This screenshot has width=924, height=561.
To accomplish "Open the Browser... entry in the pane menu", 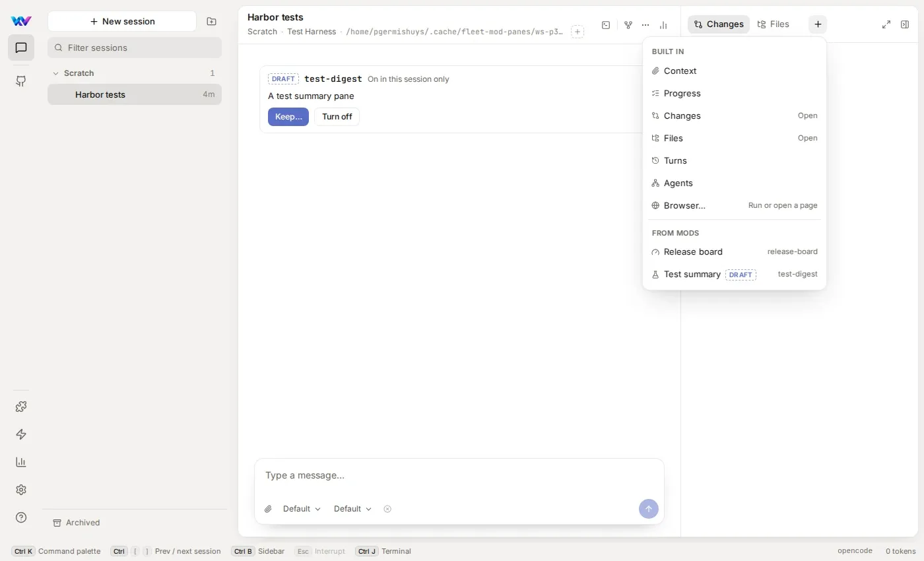I will pyautogui.click(x=735, y=205).
